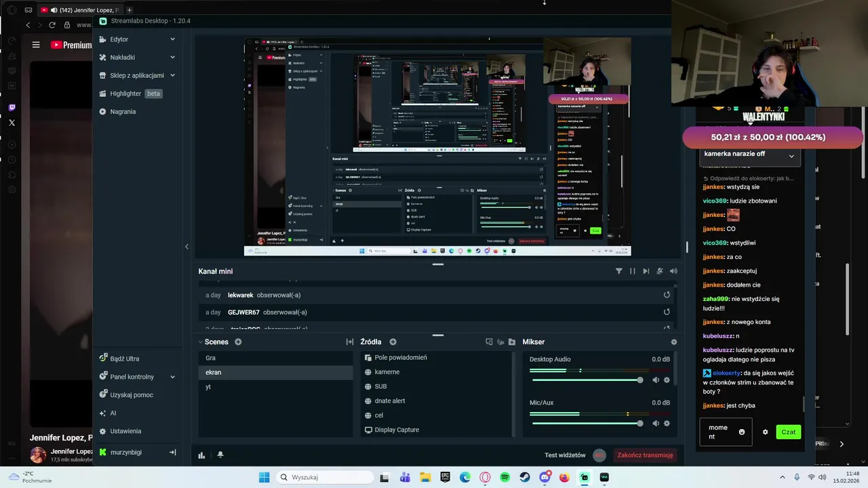The height and width of the screenshot is (488, 868).
Task: Open Twitch icon in browser sidebar
Action: pyautogui.click(x=12, y=107)
